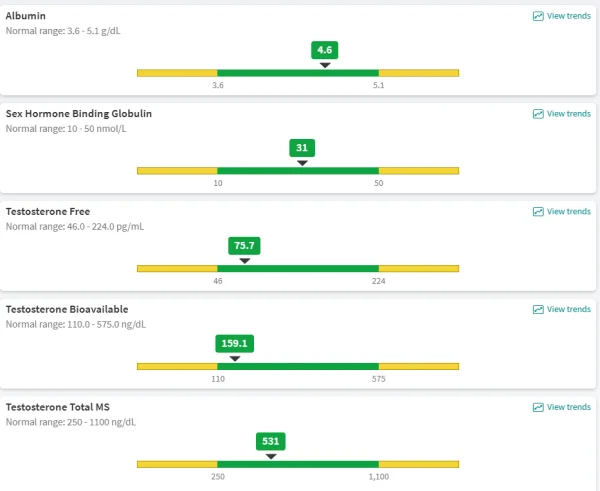Click the 4.6 Albumin value marker
The width and height of the screenshot is (600, 491).
point(324,50)
